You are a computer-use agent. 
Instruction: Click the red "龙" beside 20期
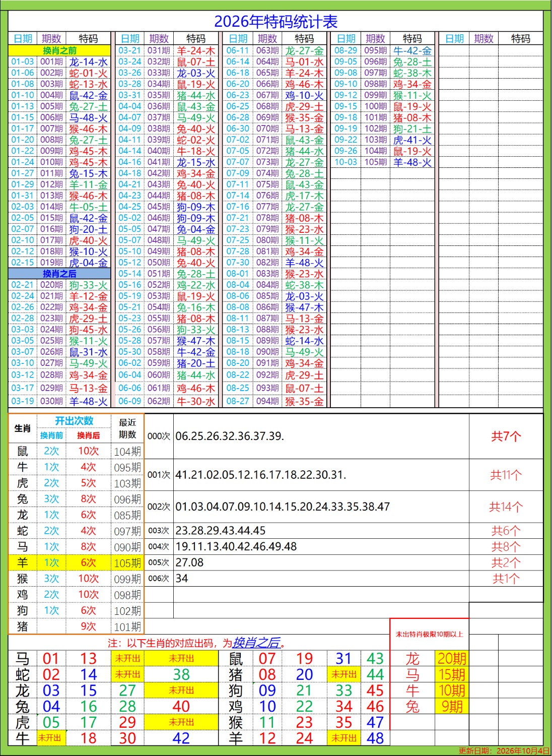[x=412, y=659]
